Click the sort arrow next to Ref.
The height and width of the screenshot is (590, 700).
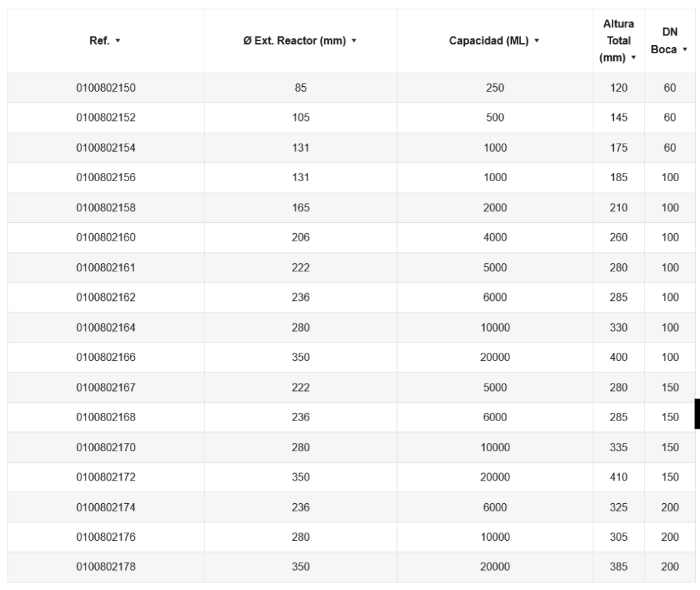pos(119,42)
